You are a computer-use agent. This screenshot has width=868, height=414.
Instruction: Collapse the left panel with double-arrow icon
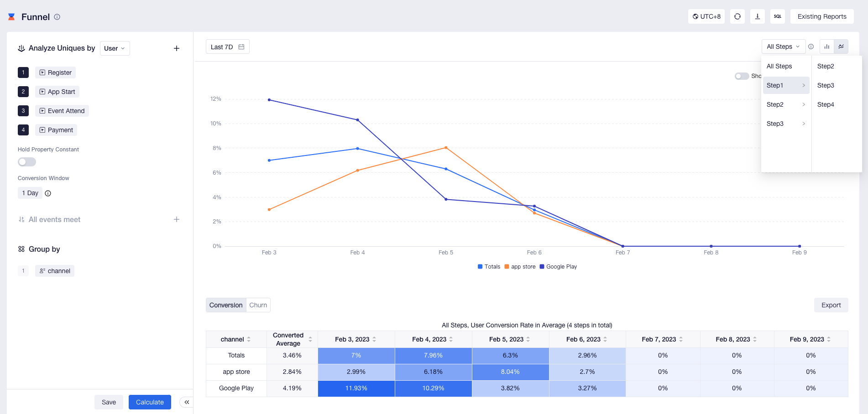tap(187, 402)
